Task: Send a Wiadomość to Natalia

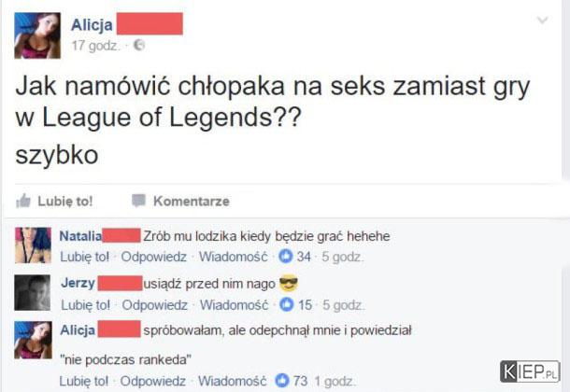Action: pyautogui.click(x=233, y=257)
